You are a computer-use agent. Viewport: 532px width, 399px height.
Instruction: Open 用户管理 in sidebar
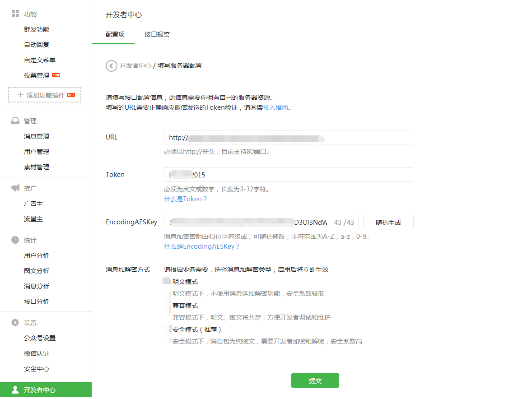click(37, 152)
